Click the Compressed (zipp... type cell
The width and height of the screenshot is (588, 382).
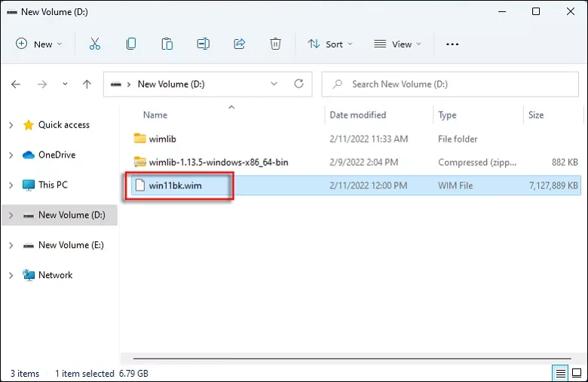coord(477,162)
